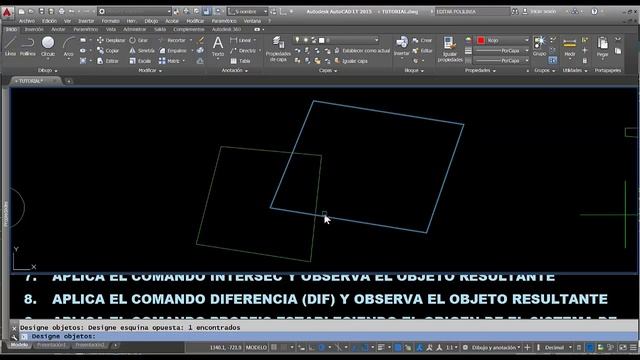Viewport: 640px width, 360px height.
Task: Click Igualar propiedades tool
Action: click(449, 49)
